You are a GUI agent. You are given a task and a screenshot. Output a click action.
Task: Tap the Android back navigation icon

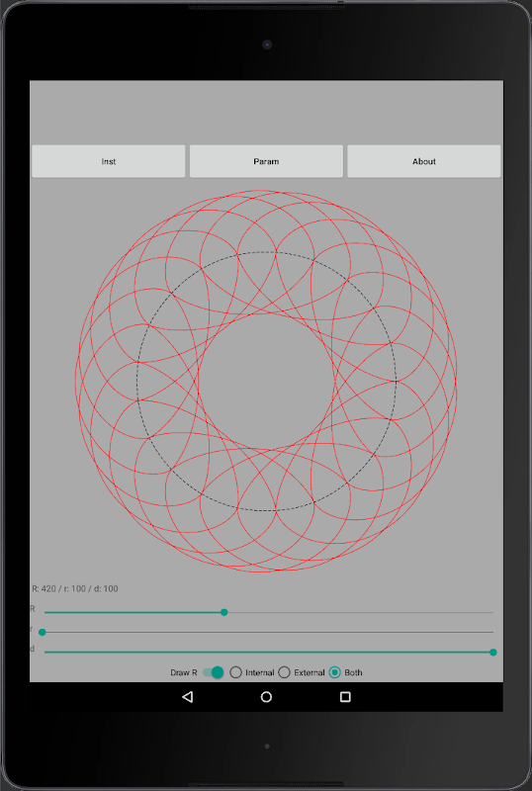coord(188,697)
